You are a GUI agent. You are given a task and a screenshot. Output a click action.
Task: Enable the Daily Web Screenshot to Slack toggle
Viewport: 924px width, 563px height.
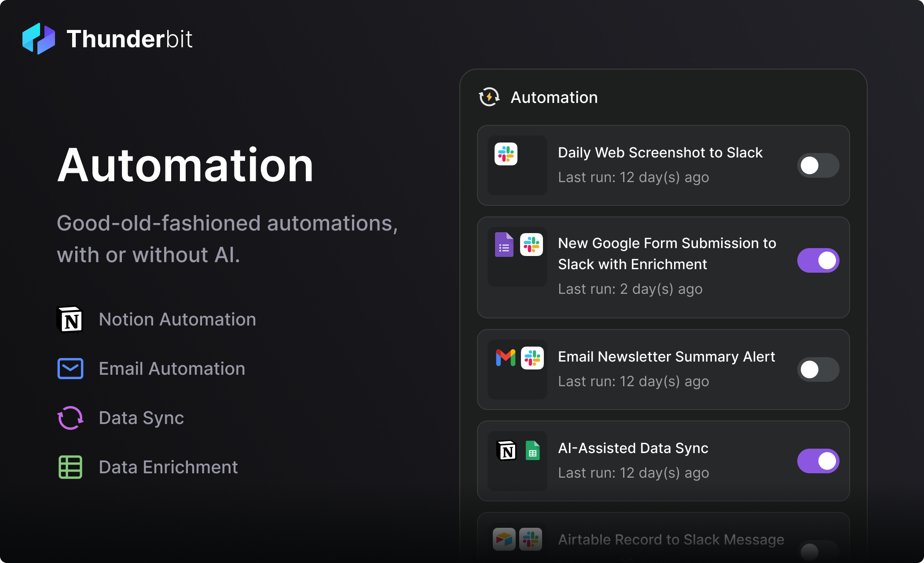pyautogui.click(x=818, y=165)
